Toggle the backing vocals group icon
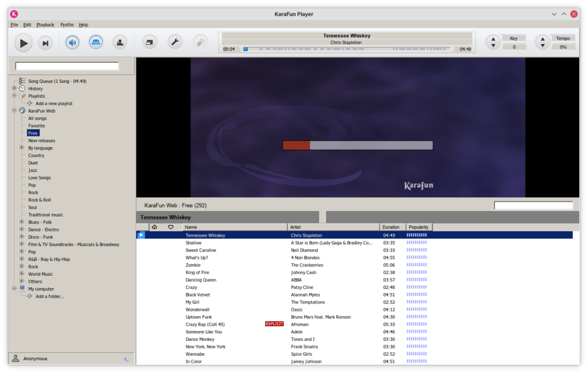The height and width of the screenshot is (373, 588). pos(96,42)
